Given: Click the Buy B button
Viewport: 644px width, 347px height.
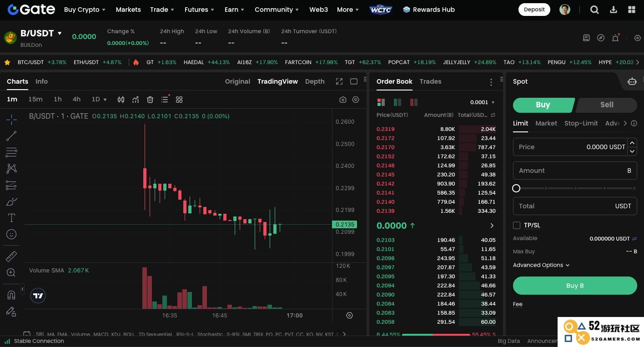Looking at the screenshot, I should pyautogui.click(x=575, y=286).
